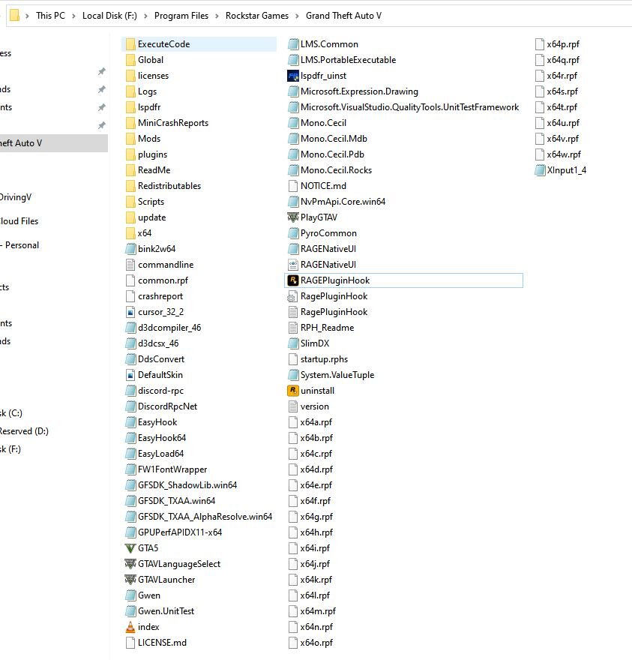The image size is (632, 672).
Task: Click GFSDK_TXAA_AlphaResolve.win64 file name
Action: [x=205, y=517]
